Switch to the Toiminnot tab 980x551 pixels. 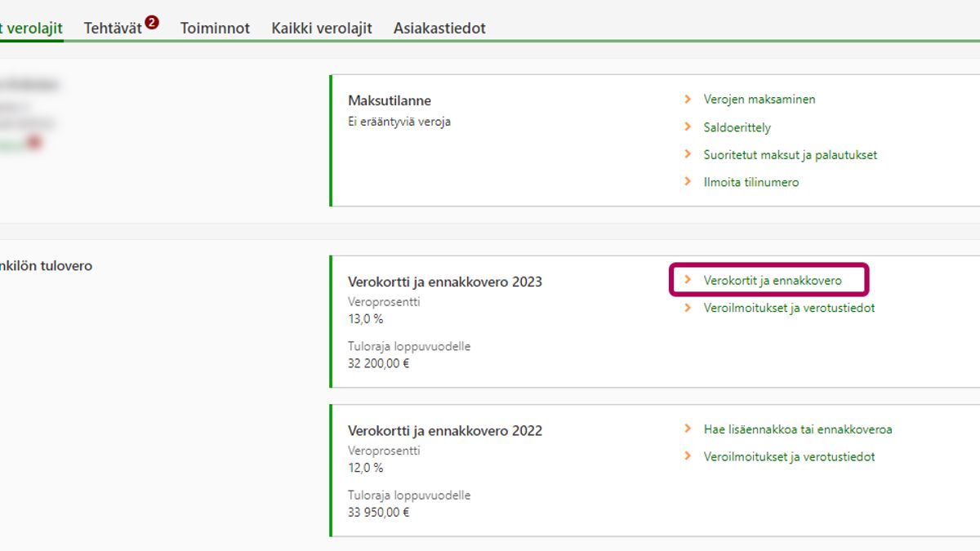pos(215,28)
